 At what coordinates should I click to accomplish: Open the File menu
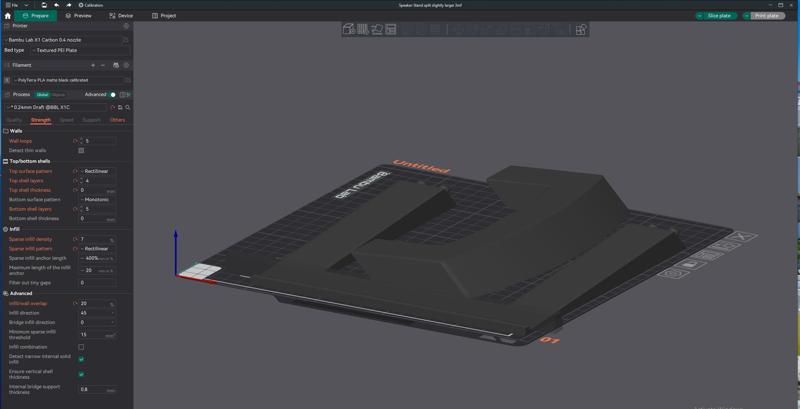point(12,5)
